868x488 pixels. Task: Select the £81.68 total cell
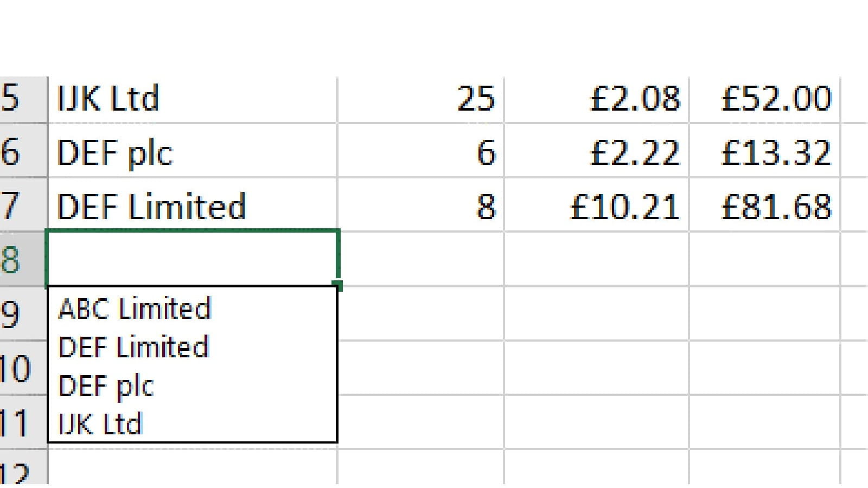[x=765, y=206]
